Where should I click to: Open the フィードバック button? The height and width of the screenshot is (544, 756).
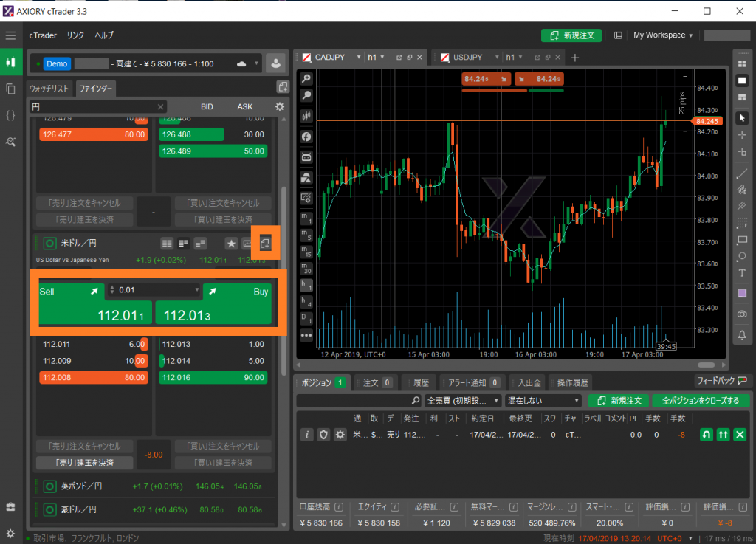point(722,381)
